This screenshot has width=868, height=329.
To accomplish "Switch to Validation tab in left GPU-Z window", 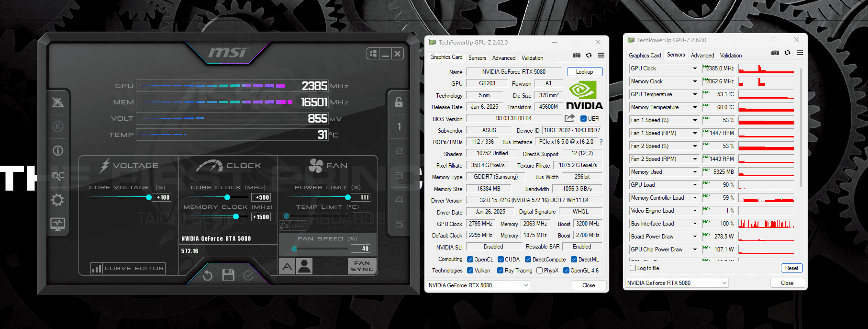I will [532, 58].
